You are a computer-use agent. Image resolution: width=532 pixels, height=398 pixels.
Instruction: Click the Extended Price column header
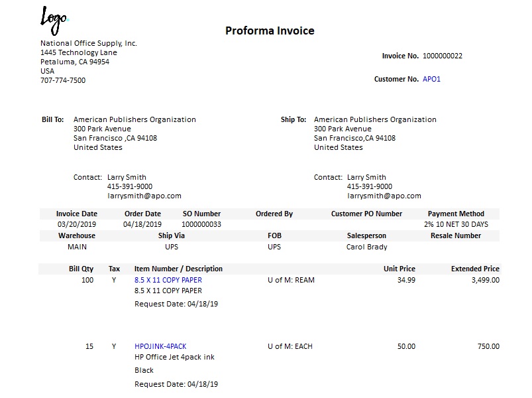pos(475,269)
